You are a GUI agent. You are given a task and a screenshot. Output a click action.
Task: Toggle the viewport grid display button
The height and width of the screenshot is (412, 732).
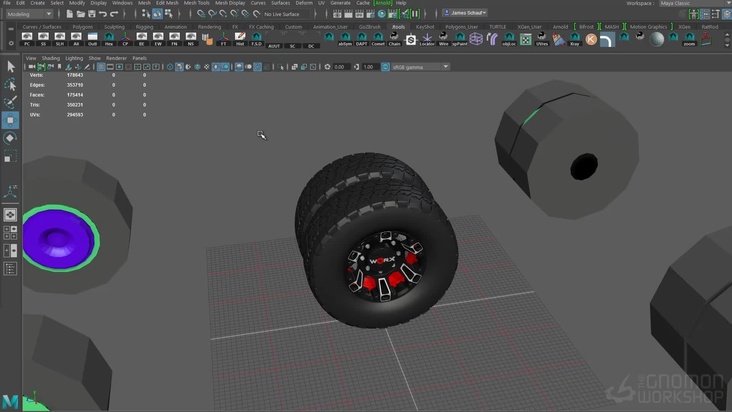[x=101, y=67]
